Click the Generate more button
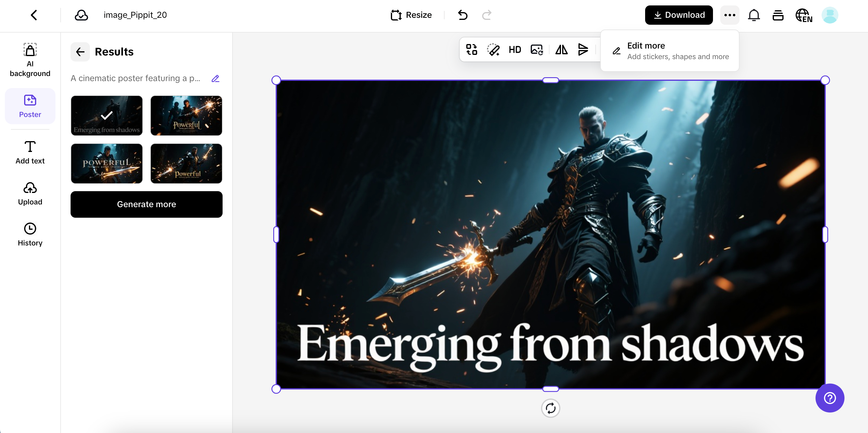The height and width of the screenshot is (433, 868). tap(146, 204)
